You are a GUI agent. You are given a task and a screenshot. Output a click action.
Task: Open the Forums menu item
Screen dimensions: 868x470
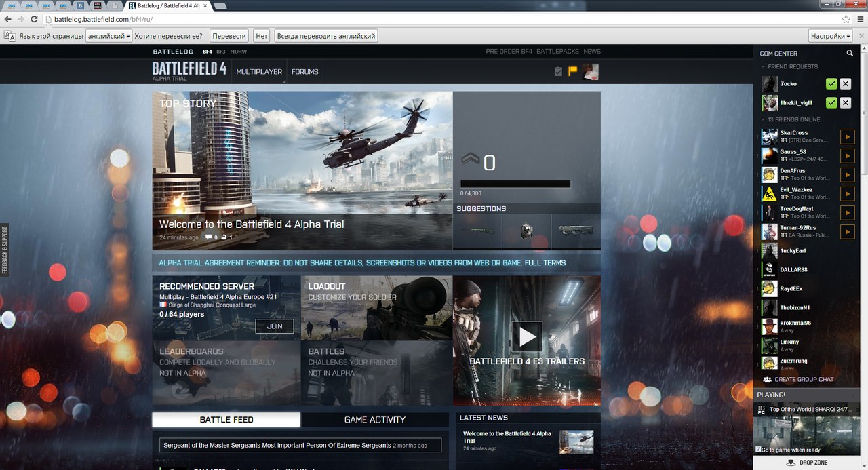click(x=305, y=71)
